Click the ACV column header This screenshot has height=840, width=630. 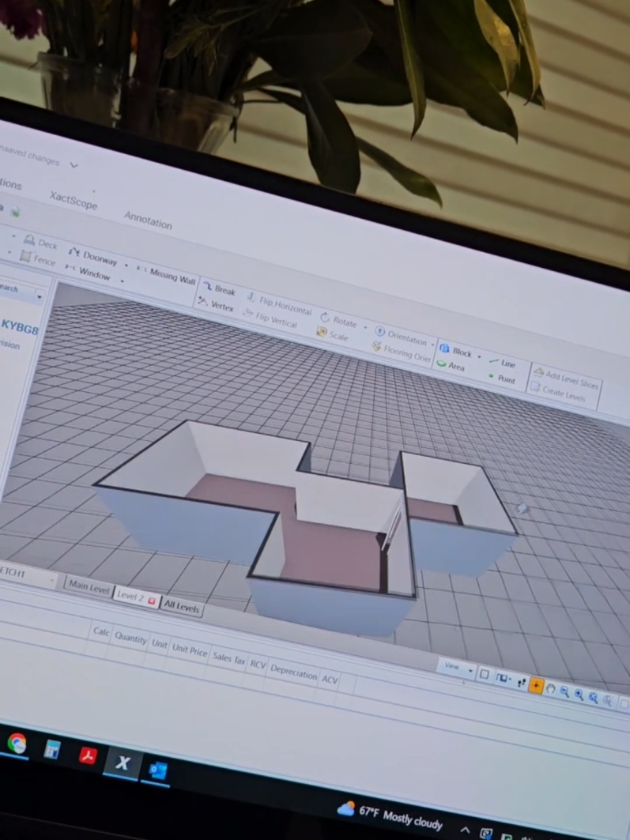pos(330,680)
